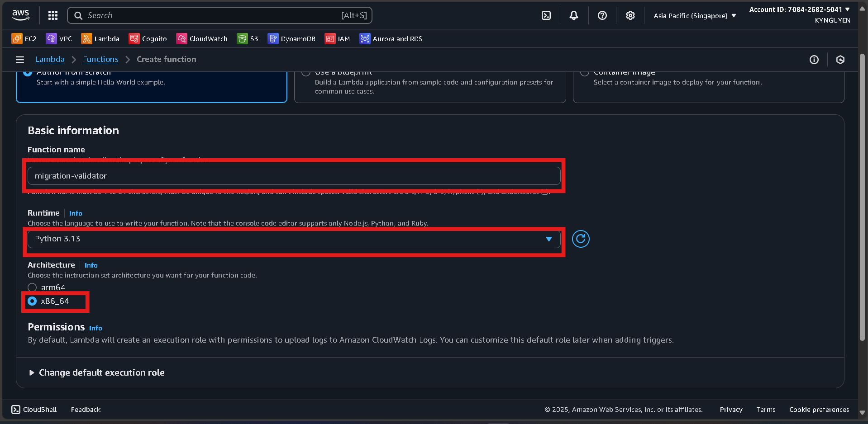868x424 pixels.
Task: Select the arm64 architecture
Action: tap(32, 287)
